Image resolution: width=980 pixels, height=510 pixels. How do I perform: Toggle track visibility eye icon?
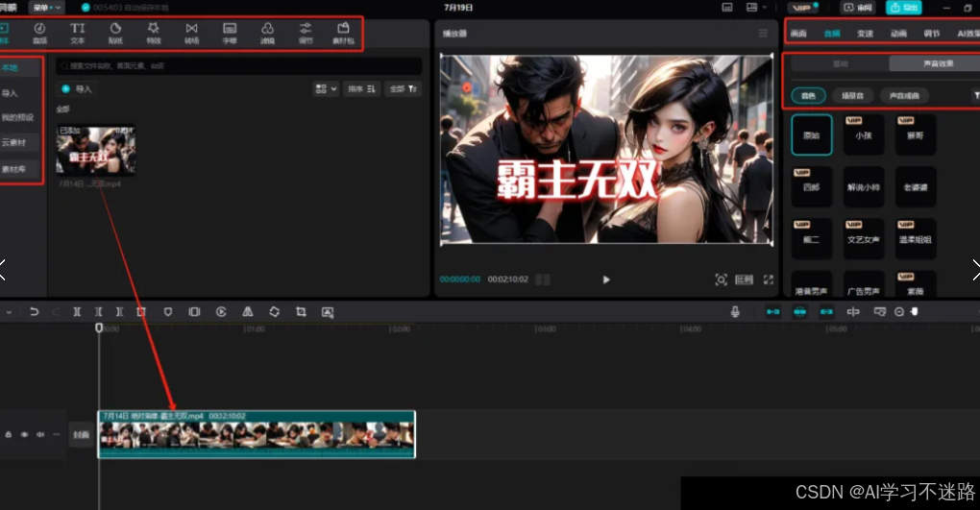point(24,434)
